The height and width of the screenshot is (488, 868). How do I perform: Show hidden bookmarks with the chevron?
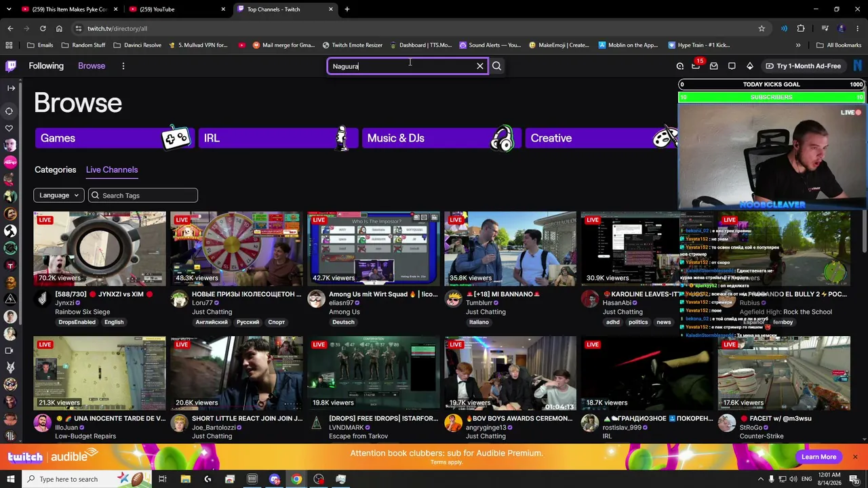click(x=798, y=45)
